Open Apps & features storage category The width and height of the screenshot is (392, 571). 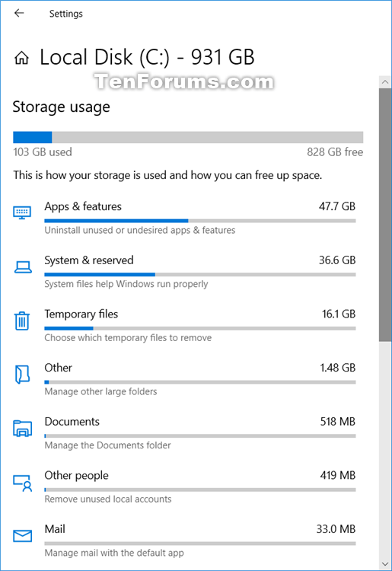coord(184,218)
